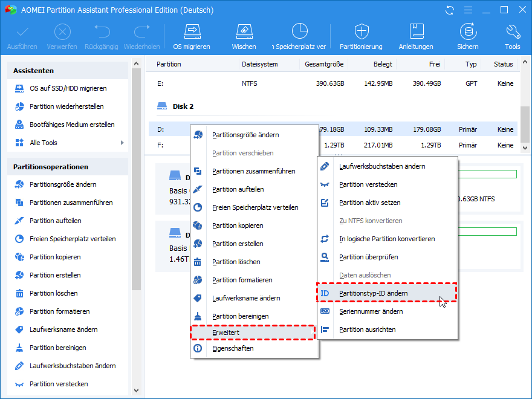
Task: Click the sidebar scrollbar up arrow
Action: click(x=137, y=63)
